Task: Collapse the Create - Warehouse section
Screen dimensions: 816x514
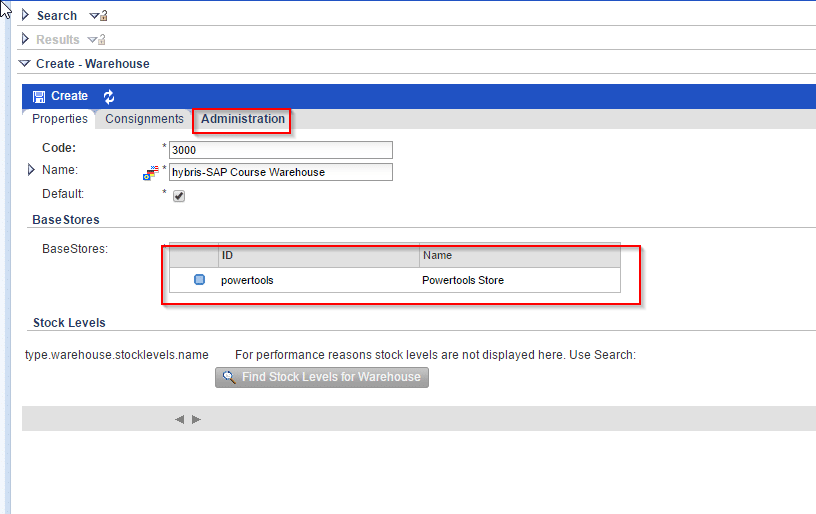Action: point(26,63)
